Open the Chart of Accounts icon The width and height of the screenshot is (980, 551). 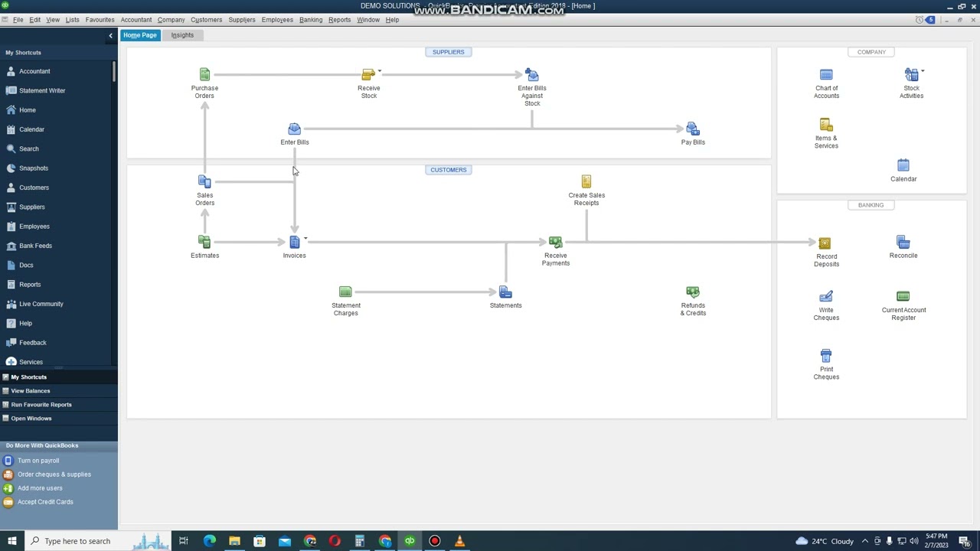(x=826, y=75)
